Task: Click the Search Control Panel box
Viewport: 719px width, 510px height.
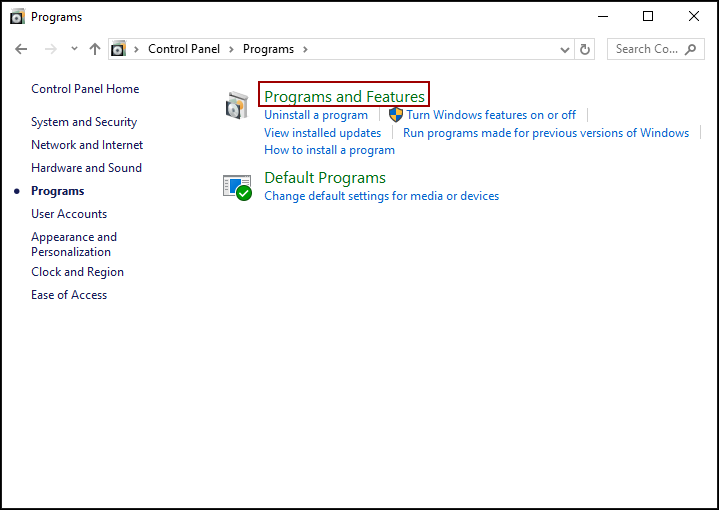Action: (x=656, y=49)
